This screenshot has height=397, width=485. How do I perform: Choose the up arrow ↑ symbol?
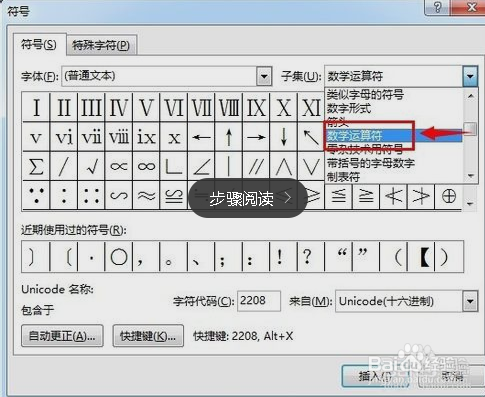[x=229, y=137]
